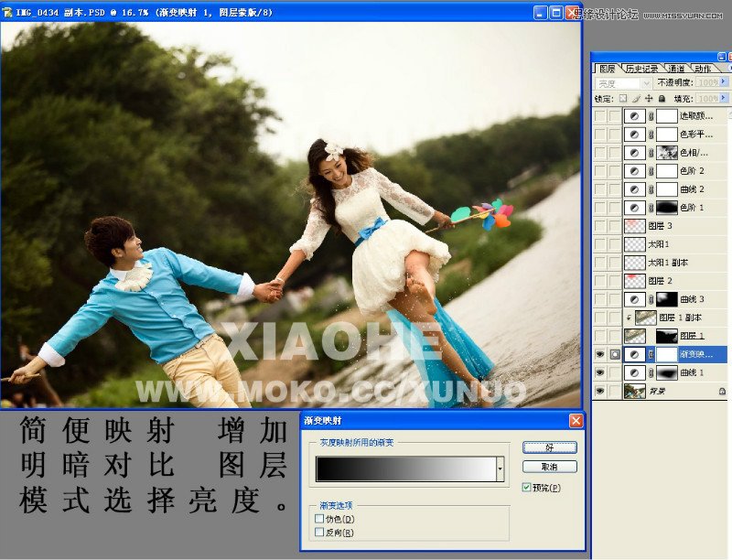Open the 不透明度 opacity slider arrow
Image resolution: width=732 pixels, height=560 pixels.
(x=724, y=81)
